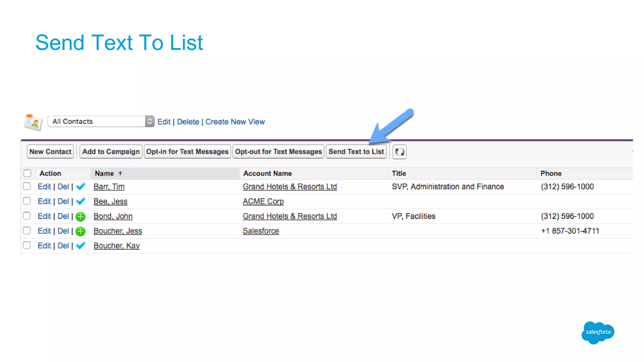Click the refresh list icon button

click(399, 152)
